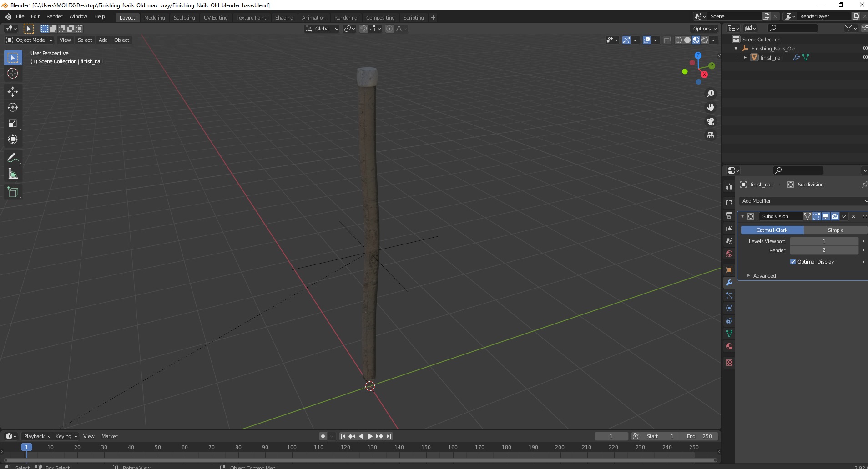This screenshot has width=868, height=469.
Task: Open Tool properties tab
Action: click(729, 186)
